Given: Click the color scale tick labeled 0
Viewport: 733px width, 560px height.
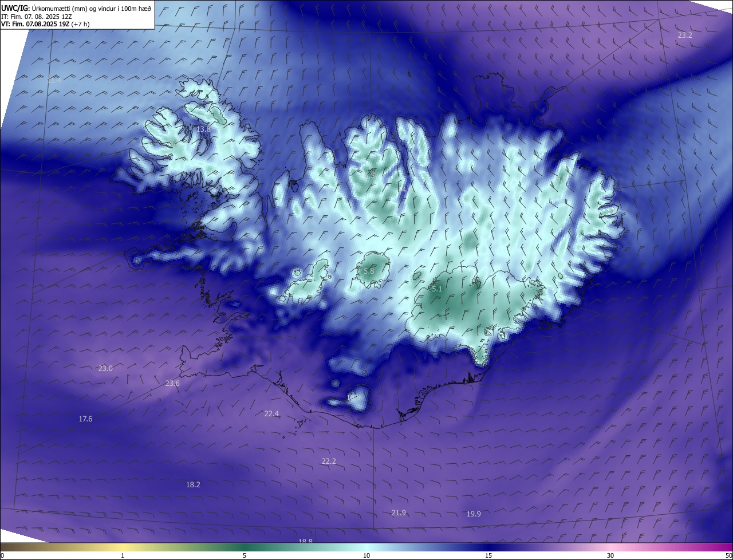Looking at the screenshot, I should 2,555.
